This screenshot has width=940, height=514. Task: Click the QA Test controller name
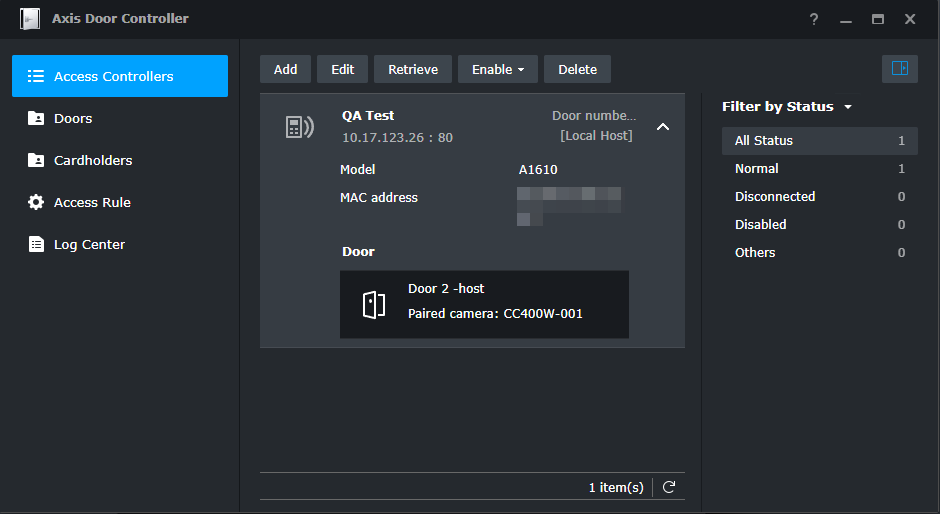coord(368,116)
